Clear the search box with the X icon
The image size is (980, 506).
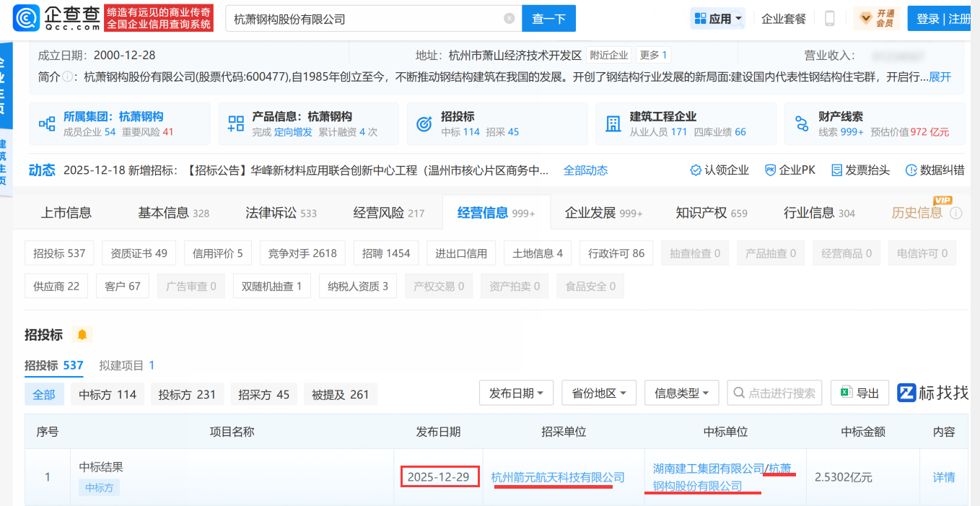click(x=509, y=19)
